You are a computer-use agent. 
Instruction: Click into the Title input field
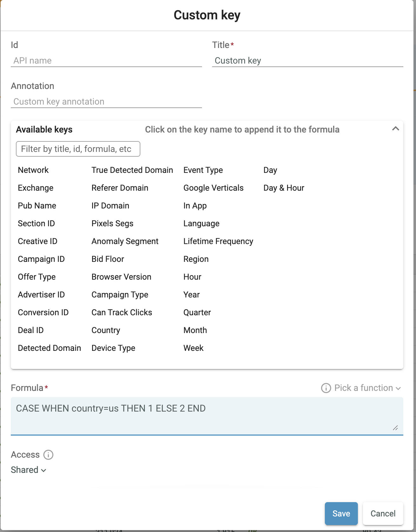click(307, 61)
